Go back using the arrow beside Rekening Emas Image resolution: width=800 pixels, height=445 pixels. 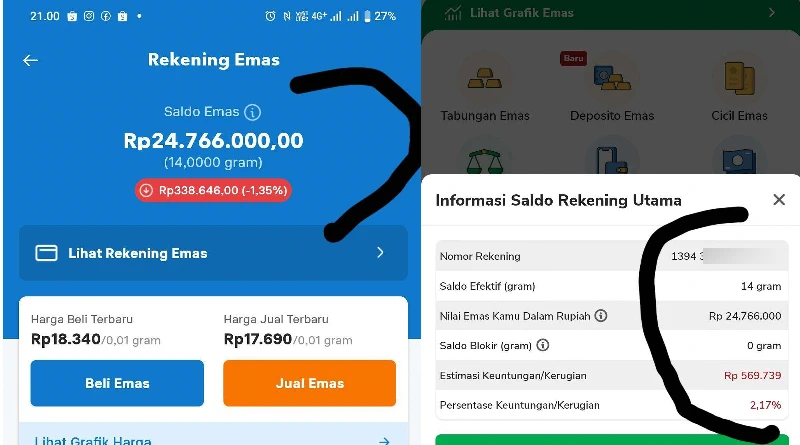(30, 60)
